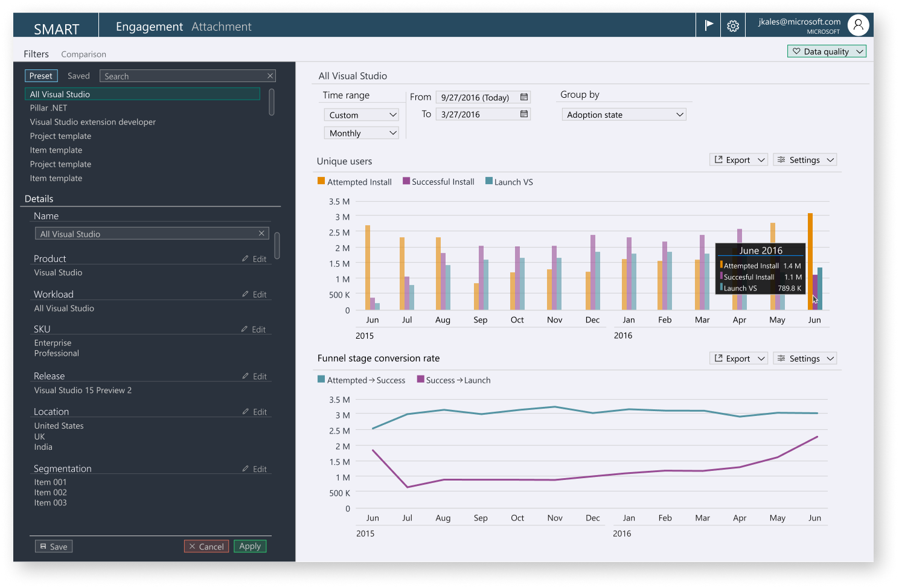Select the Preset tab

(x=41, y=75)
